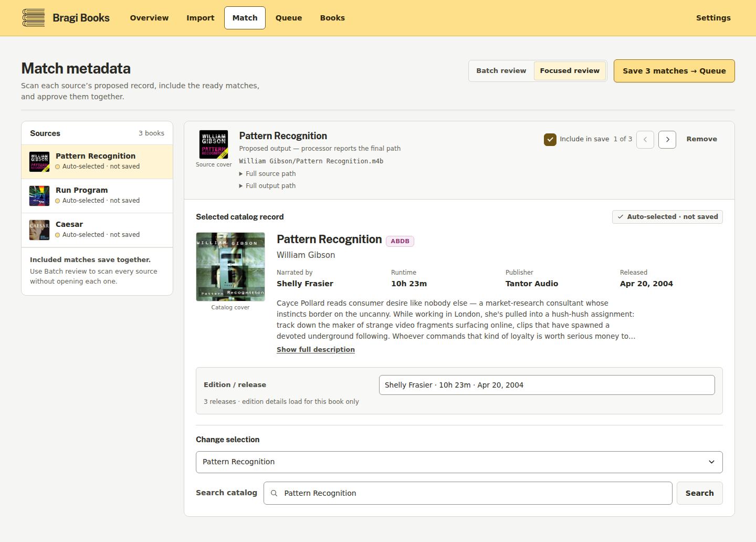The width and height of the screenshot is (756, 542).
Task: Click the magnifier icon in Search catalog
Action: point(274,493)
